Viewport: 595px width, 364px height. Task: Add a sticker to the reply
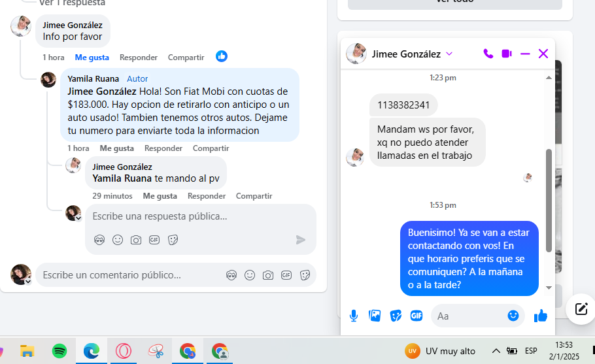(173, 240)
